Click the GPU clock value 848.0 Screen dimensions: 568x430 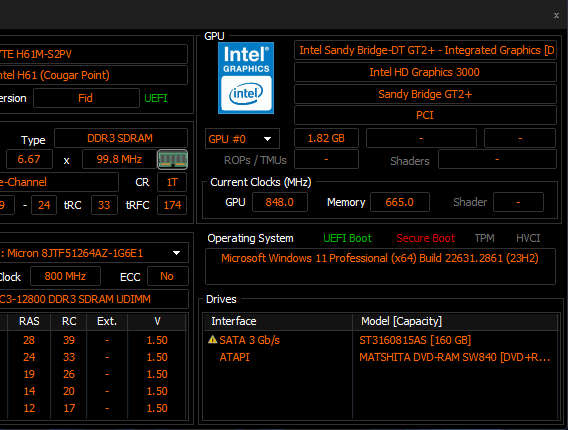click(x=280, y=202)
